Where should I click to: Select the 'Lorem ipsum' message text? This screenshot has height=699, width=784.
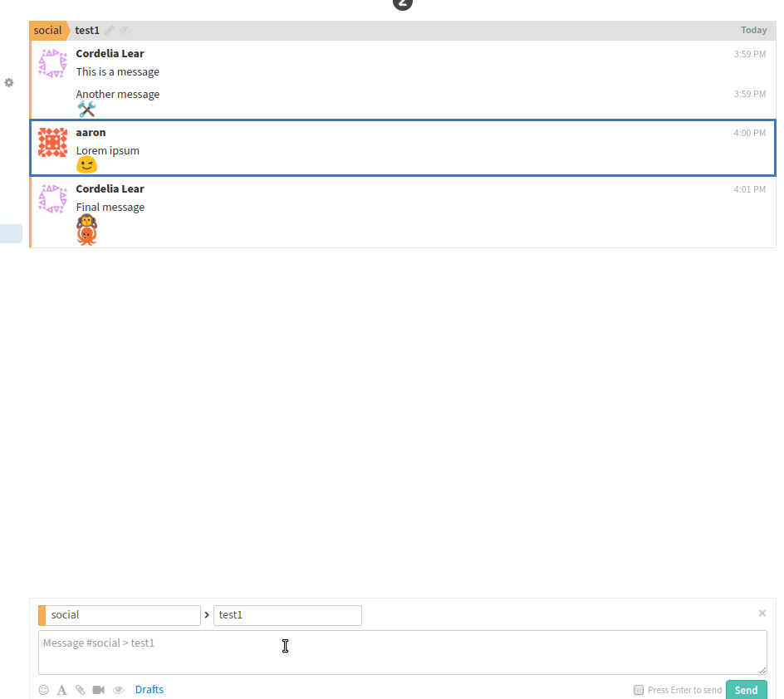(107, 151)
